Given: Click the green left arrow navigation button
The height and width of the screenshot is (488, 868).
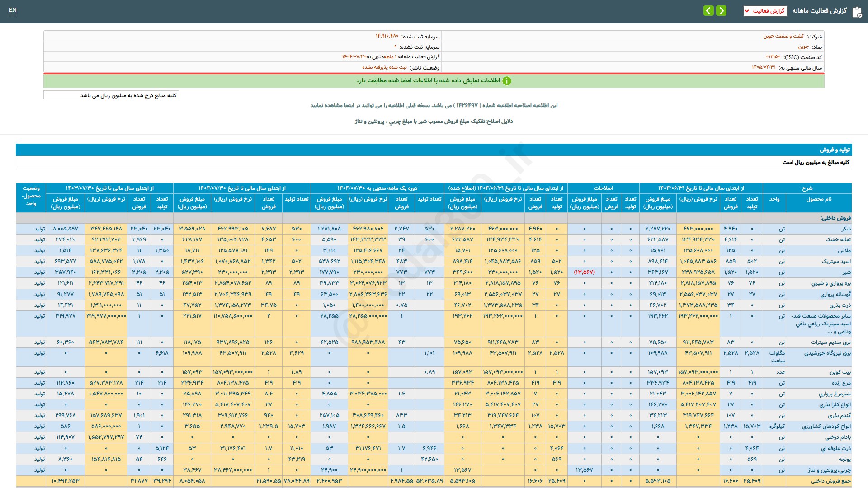Looking at the screenshot, I should coord(708,10).
